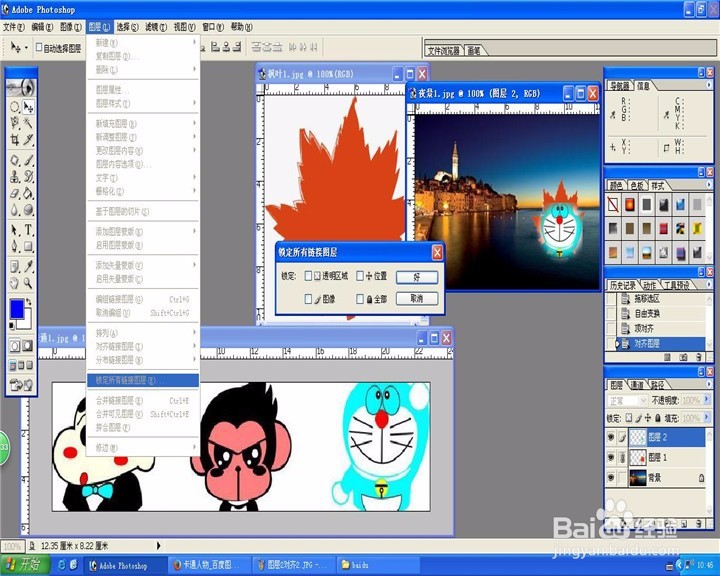Select 图层 1 layer thumbnail
Screen dimensions: 720x576
pos(637,457)
